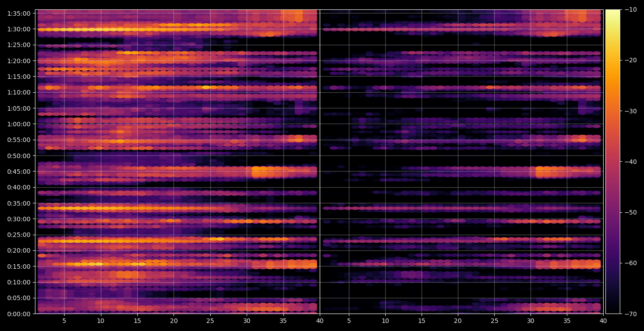Click the 0:45:00 y-axis tick label
Screen dimensions: 644x331
tap(18, 172)
